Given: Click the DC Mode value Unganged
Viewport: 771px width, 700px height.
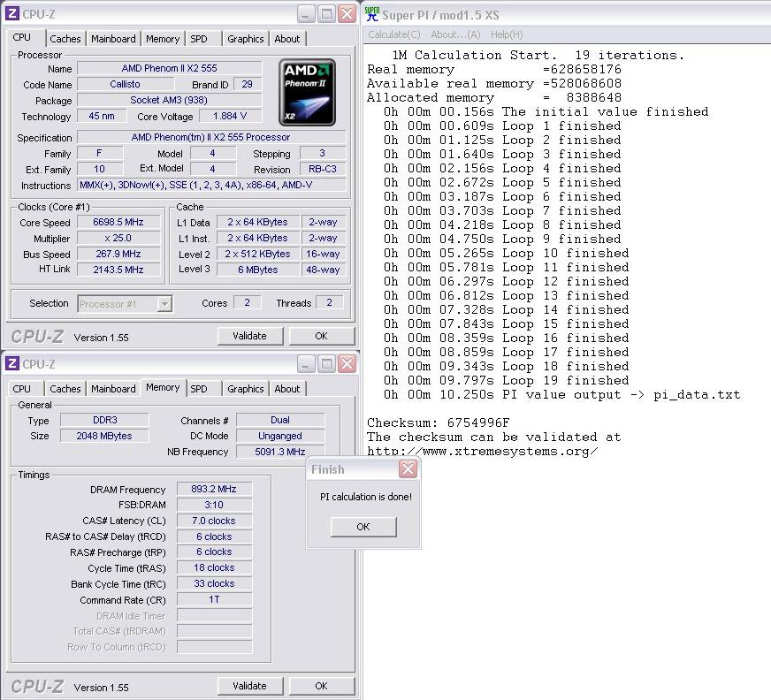Looking at the screenshot, I should click(280, 436).
